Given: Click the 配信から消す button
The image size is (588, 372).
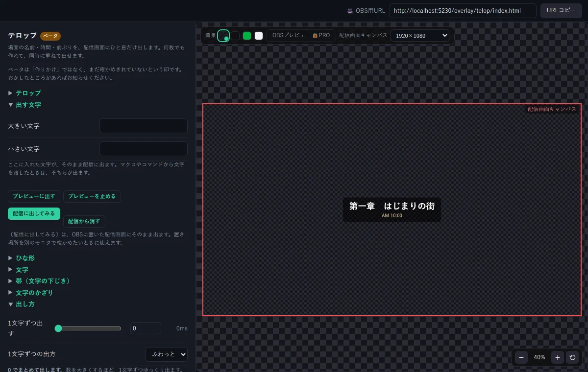Looking at the screenshot, I should 84,221.
